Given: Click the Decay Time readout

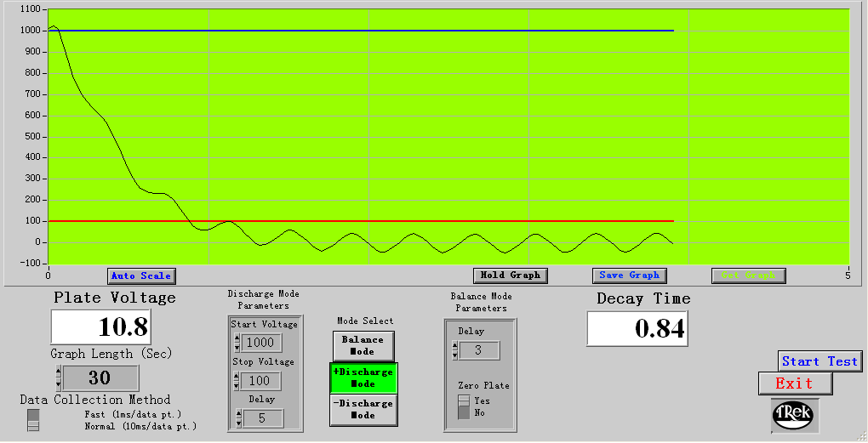Looking at the screenshot, I should click(x=637, y=329).
